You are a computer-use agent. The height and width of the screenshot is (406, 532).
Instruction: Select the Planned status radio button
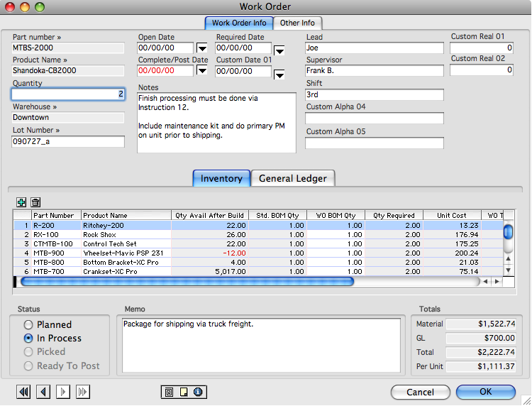click(x=28, y=325)
